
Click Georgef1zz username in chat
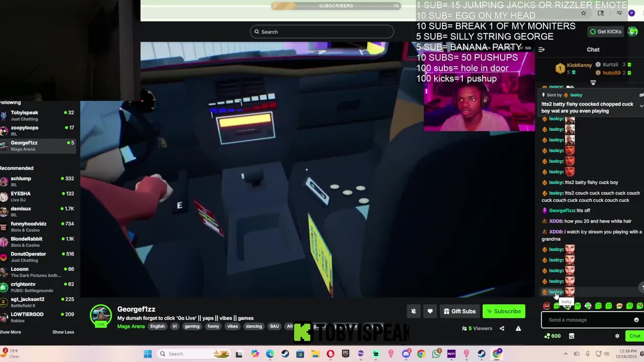(x=561, y=211)
